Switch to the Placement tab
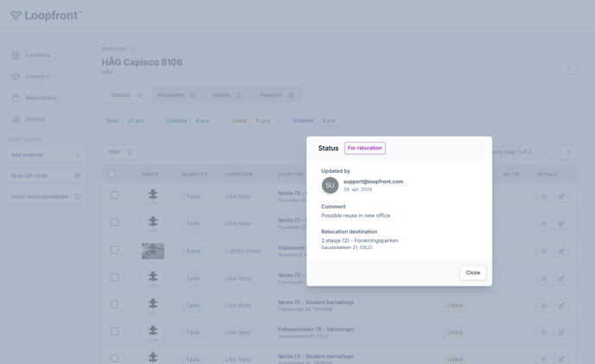 tap(176, 95)
